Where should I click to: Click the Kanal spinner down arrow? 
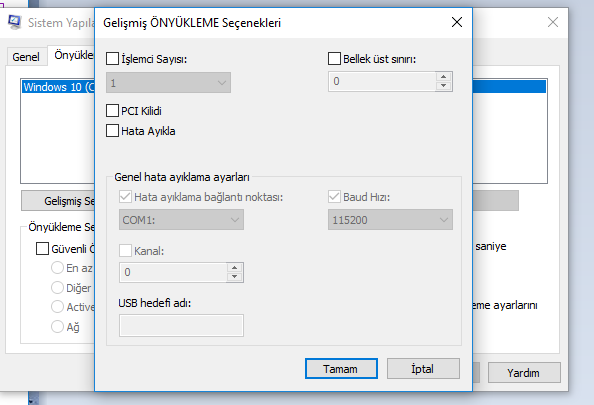click(234, 277)
